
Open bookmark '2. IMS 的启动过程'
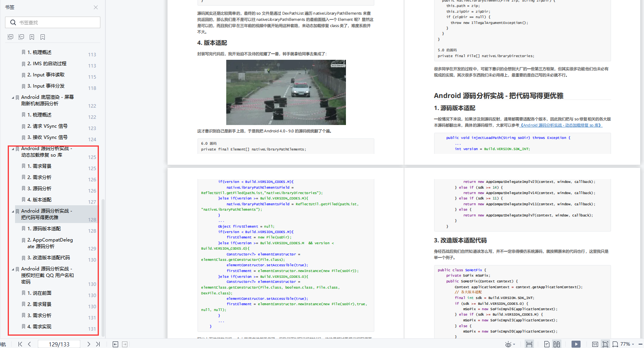(47, 64)
